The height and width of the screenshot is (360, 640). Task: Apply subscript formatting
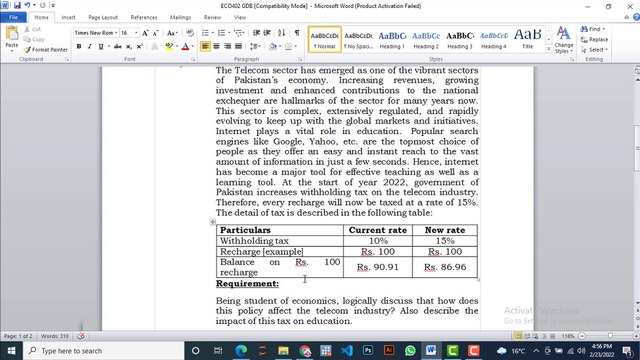tap(129, 47)
